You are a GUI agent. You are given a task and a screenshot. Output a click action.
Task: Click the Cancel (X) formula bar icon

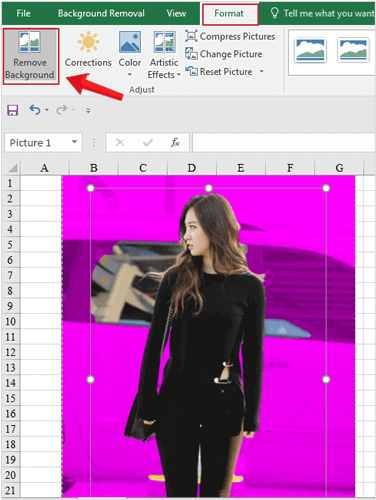pos(120,143)
